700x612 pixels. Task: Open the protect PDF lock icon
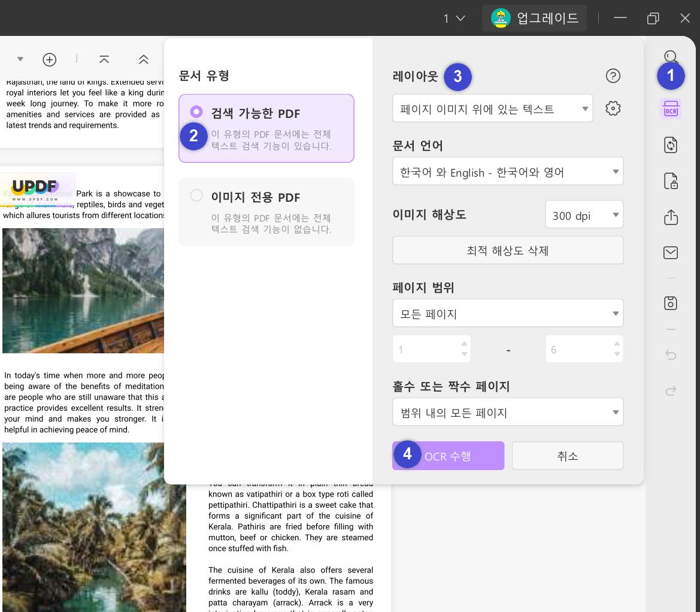(671, 181)
